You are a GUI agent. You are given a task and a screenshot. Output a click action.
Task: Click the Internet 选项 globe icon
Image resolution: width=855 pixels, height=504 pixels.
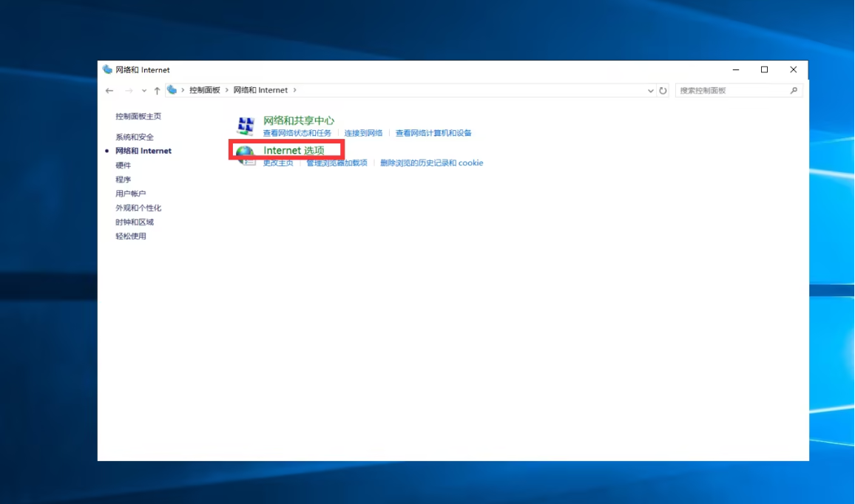(245, 154)
